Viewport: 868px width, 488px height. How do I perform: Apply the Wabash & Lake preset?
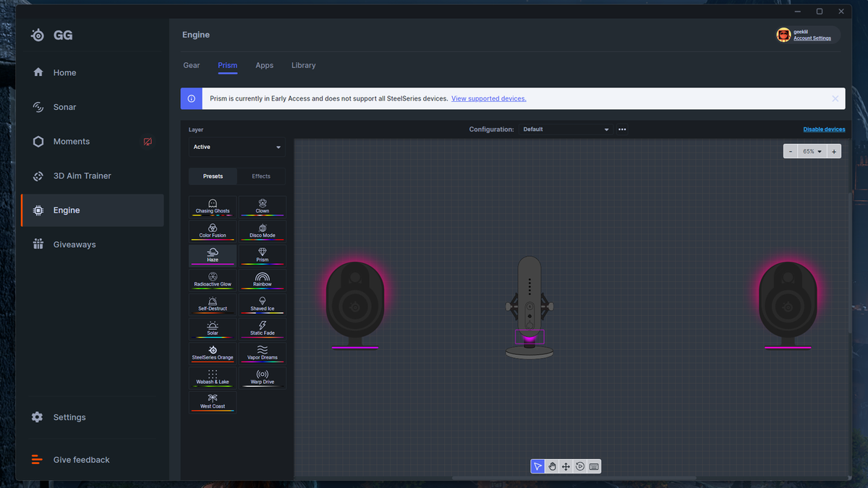tap(213, 378)
